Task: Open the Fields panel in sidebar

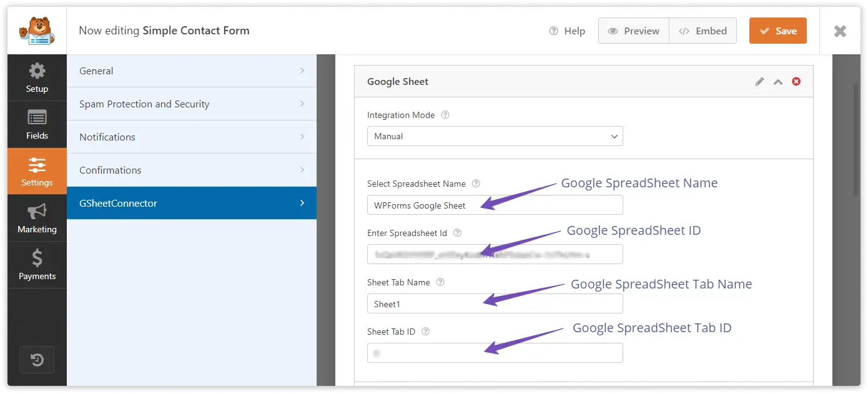Action: click(x=37, y=124)
